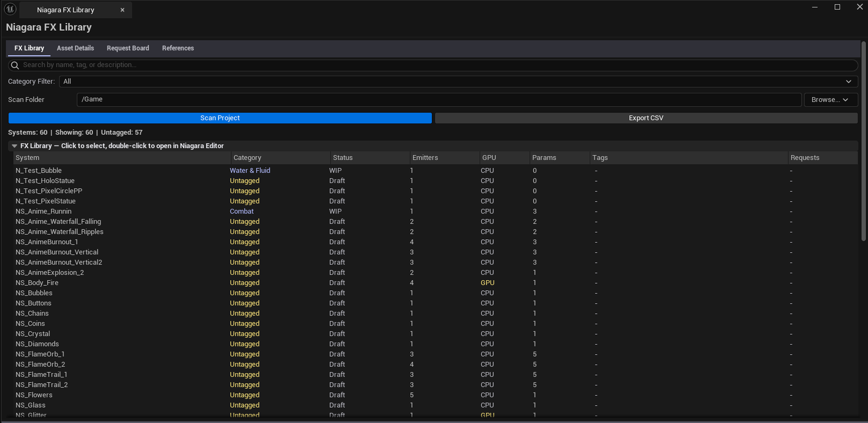Select the NS_FlameOrb_2 system

tap(436, 364)
